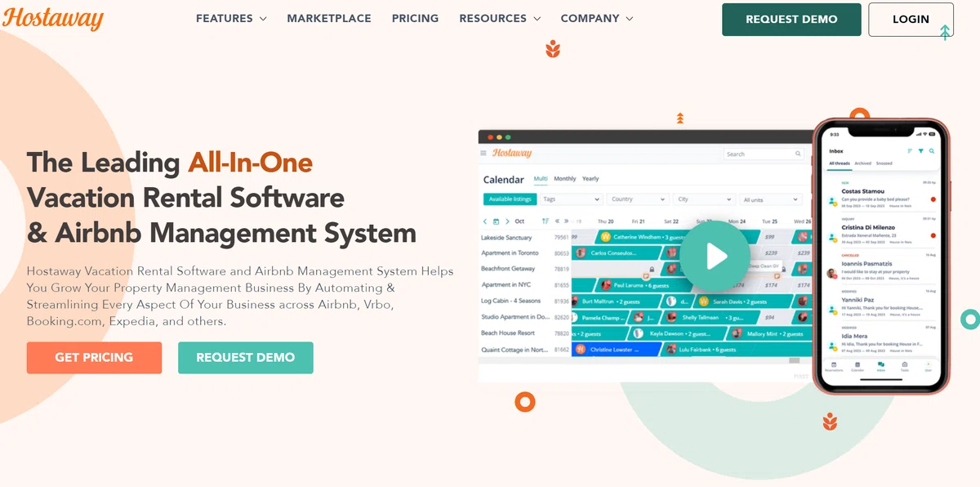Viewport: 980px width, 487px height.
Task: Go to the PRICING page in the nav
Action: point(415,18)
